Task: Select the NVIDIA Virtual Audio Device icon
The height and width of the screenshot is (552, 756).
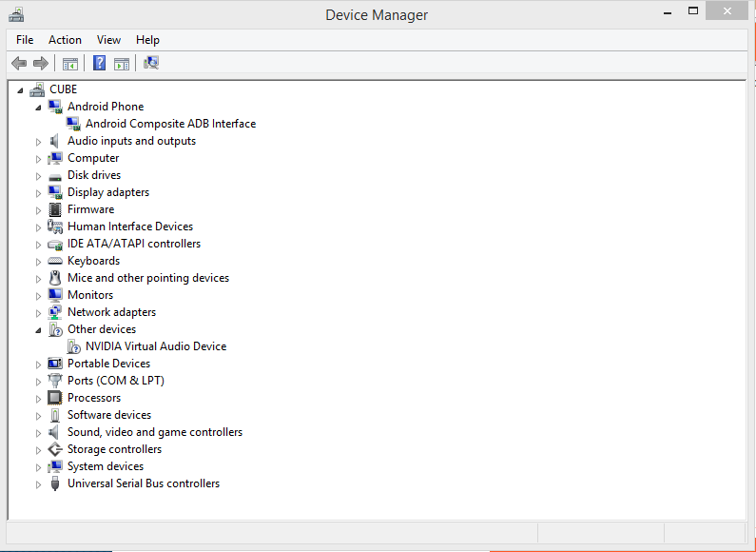Action: (x=73, y=346)
